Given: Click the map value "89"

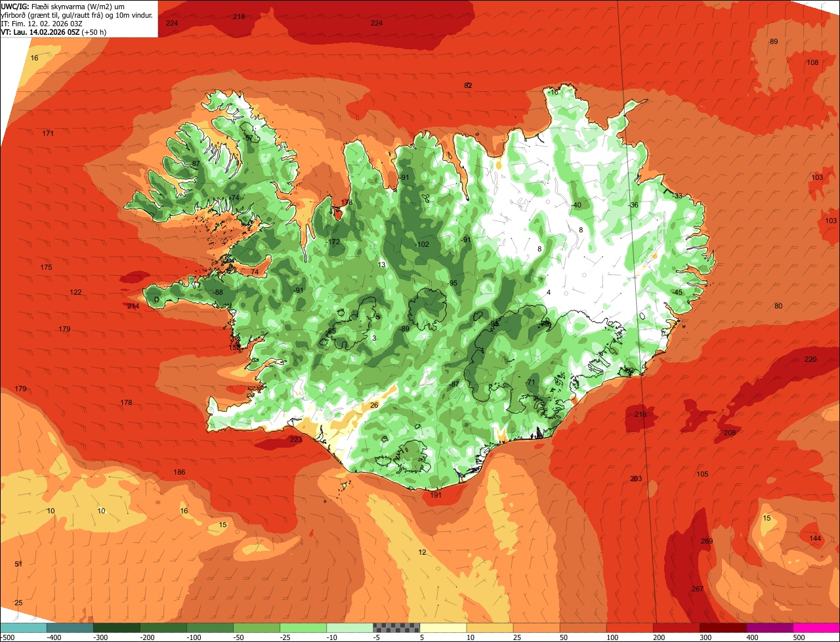Looking at the screenshot, I should point(774,41).
